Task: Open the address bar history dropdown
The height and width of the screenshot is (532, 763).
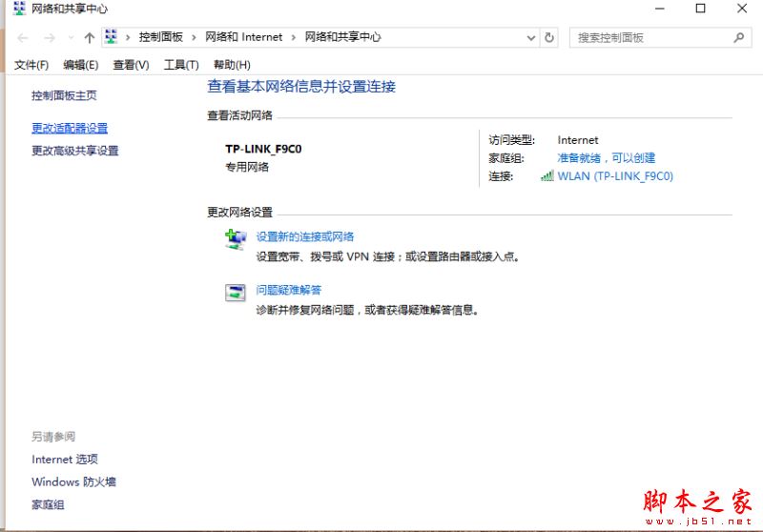Action: point(531,37)
